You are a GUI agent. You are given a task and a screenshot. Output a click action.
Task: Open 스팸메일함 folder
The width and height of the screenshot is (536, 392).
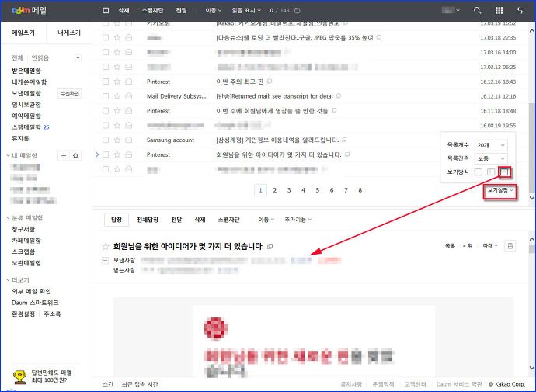26,127
